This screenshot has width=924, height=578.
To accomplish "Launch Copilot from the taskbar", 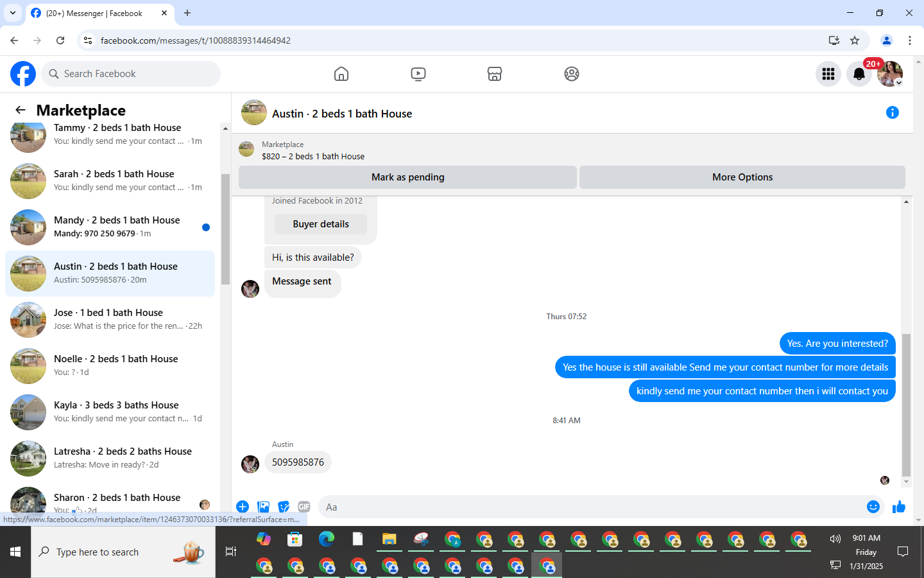I will click(x=264, y=539).
